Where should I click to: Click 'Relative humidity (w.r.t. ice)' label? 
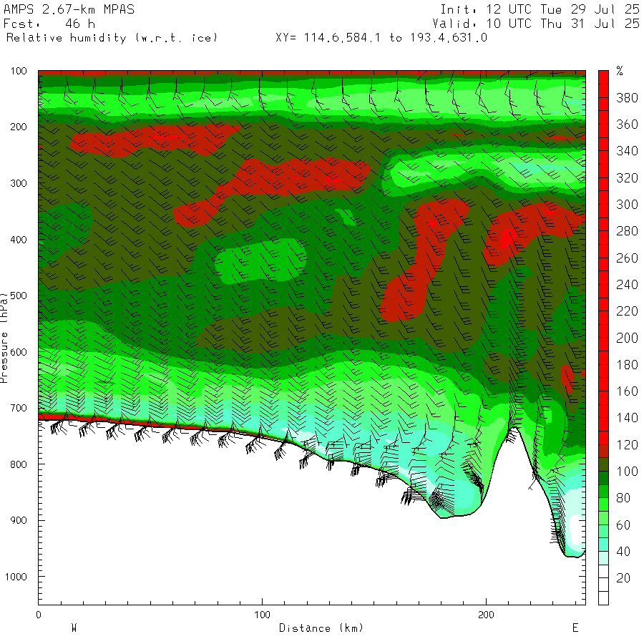(112, 38)
